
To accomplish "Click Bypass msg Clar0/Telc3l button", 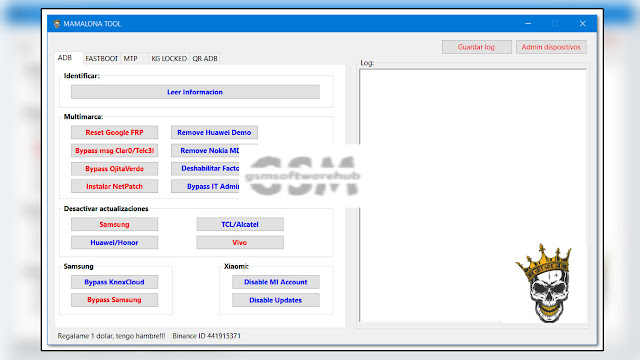I will click(114, 151).
